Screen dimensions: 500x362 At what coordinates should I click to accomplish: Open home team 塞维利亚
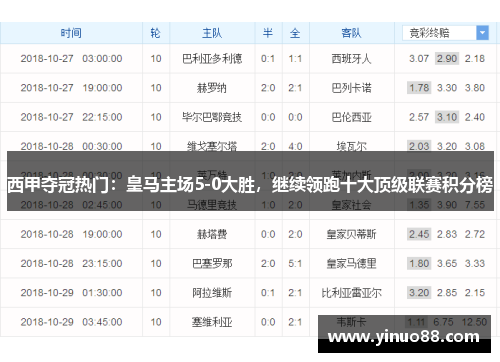[x=212, y=322]
